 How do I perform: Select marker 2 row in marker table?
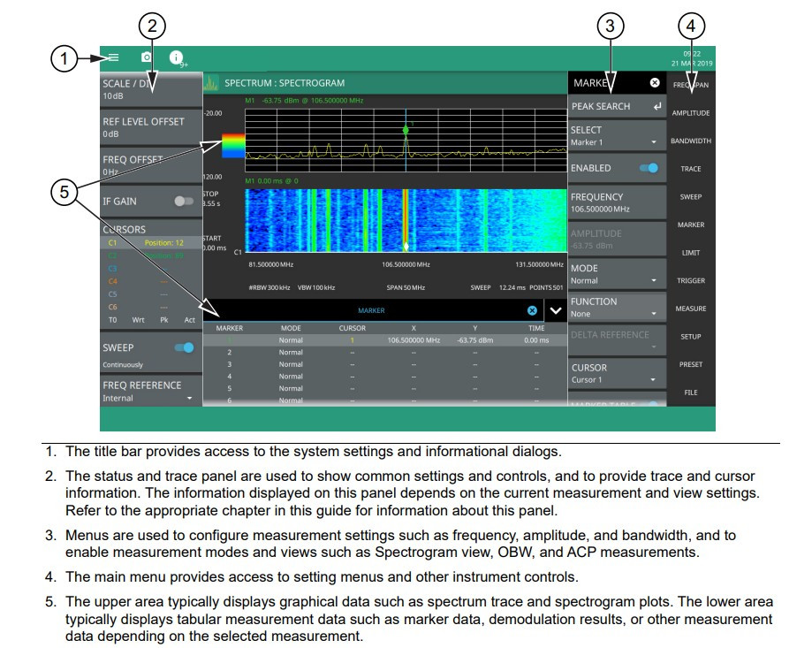384,352
